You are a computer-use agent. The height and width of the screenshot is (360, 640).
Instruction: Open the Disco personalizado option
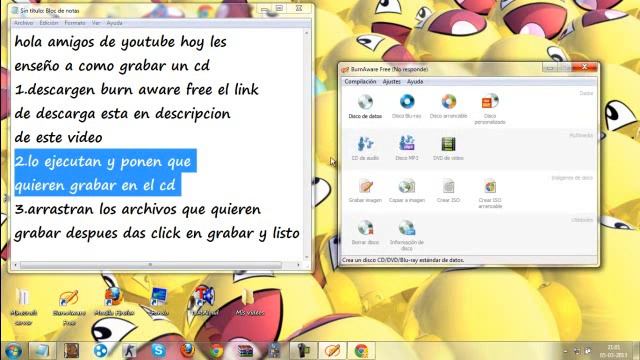click(490, 109)
